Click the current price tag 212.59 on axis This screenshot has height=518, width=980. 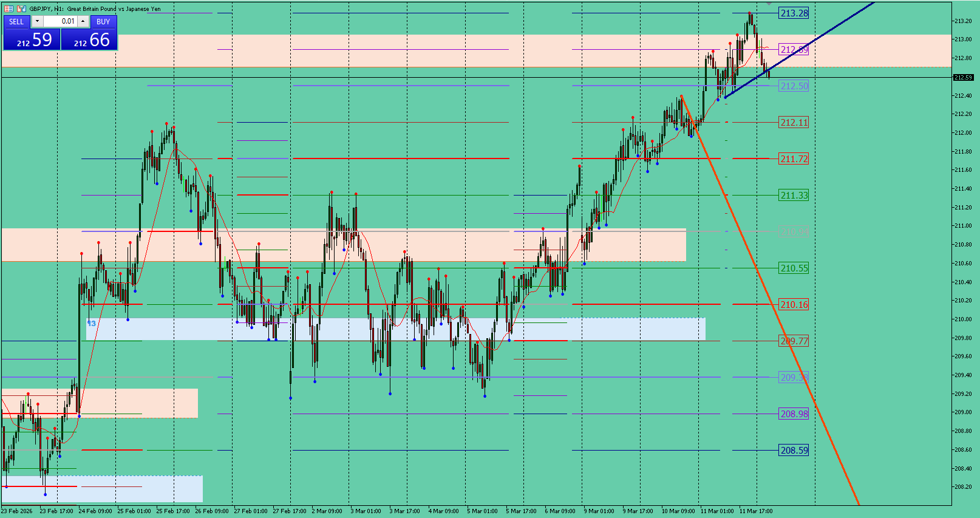964,78
